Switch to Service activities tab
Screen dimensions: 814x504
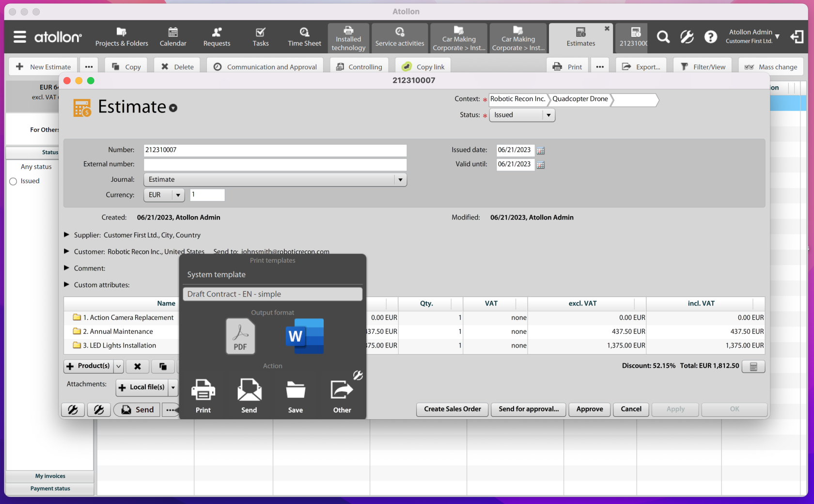[x=400, y=38]
